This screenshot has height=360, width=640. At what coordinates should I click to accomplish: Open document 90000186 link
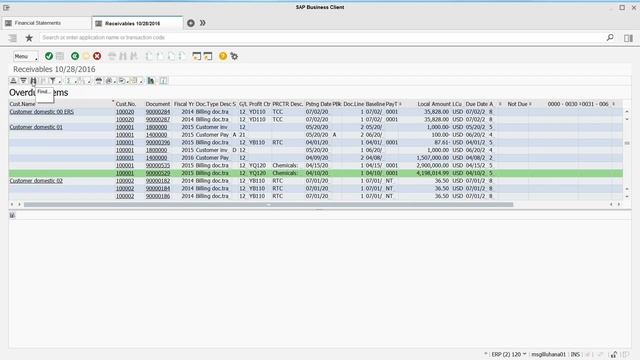point(158,196)
